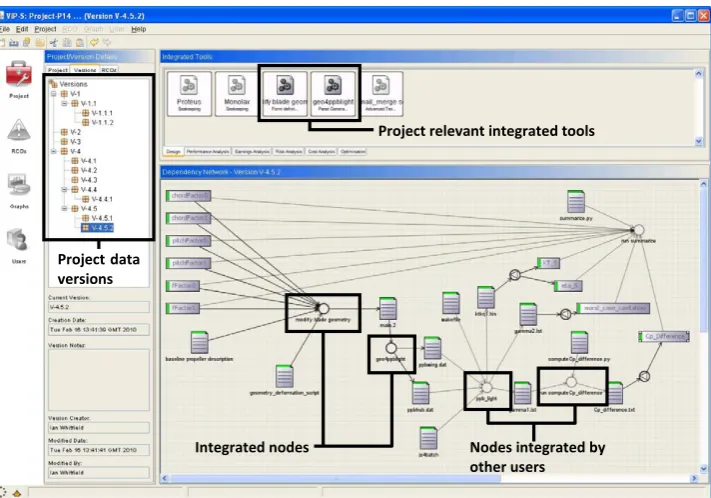711x498 pixels.
Task: Click the yellow undo arrow toolbar icon
Action: click(94, 43)
